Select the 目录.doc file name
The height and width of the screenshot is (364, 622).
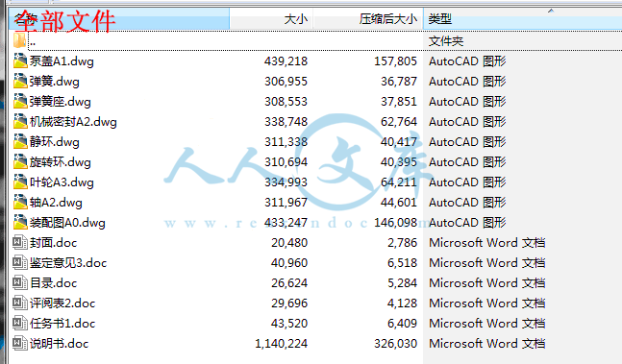(53, 282)
